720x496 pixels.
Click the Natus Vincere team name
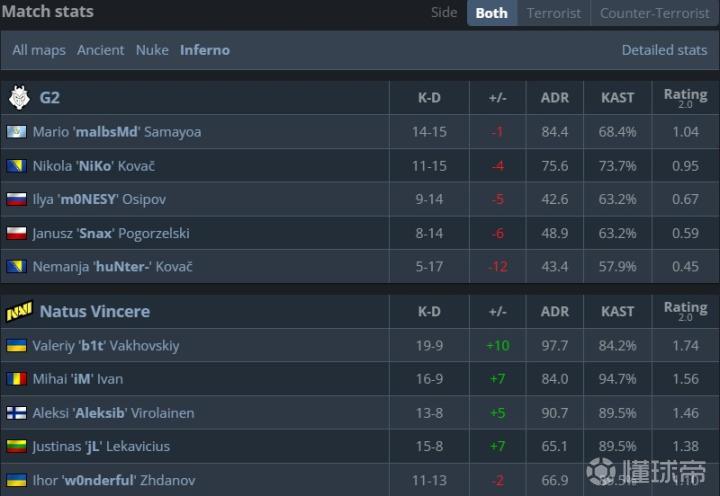(95, 311)
